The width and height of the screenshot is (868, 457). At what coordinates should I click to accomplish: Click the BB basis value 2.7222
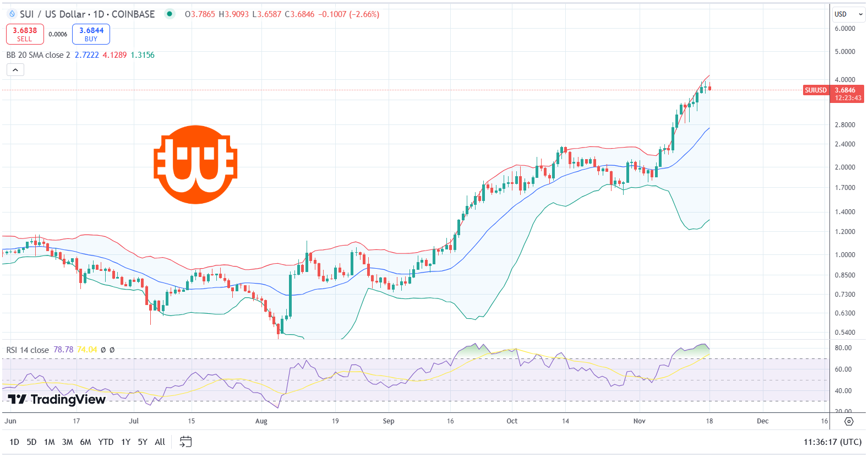(x=87, y=55)
